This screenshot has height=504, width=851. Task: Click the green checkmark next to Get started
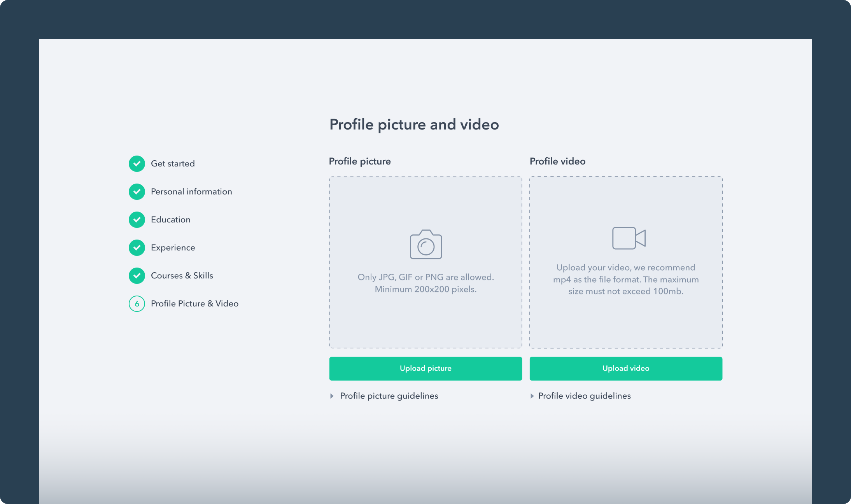point(137,164)
